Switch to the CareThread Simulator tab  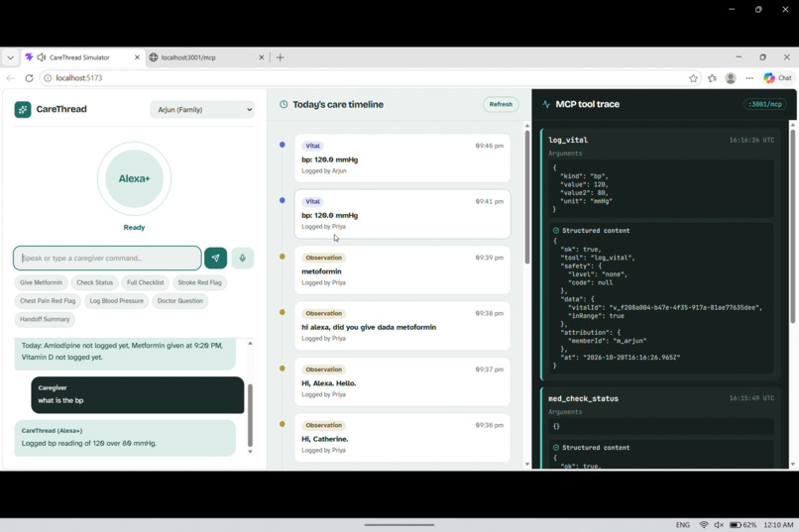coord(82,57)
